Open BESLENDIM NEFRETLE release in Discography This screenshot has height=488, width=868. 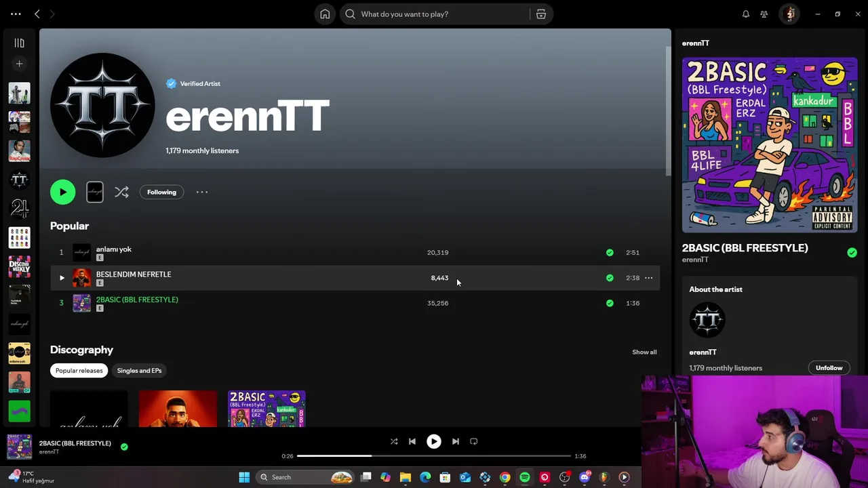coord(178,409)
